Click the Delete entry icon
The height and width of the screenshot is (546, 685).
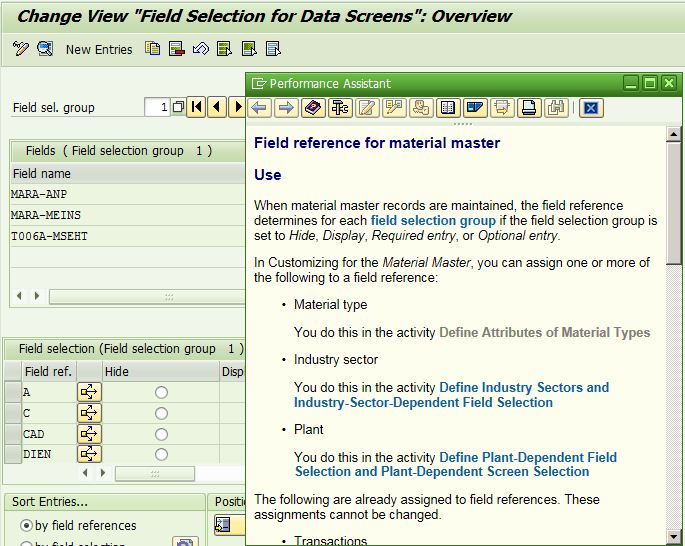[x=177, y=48]
